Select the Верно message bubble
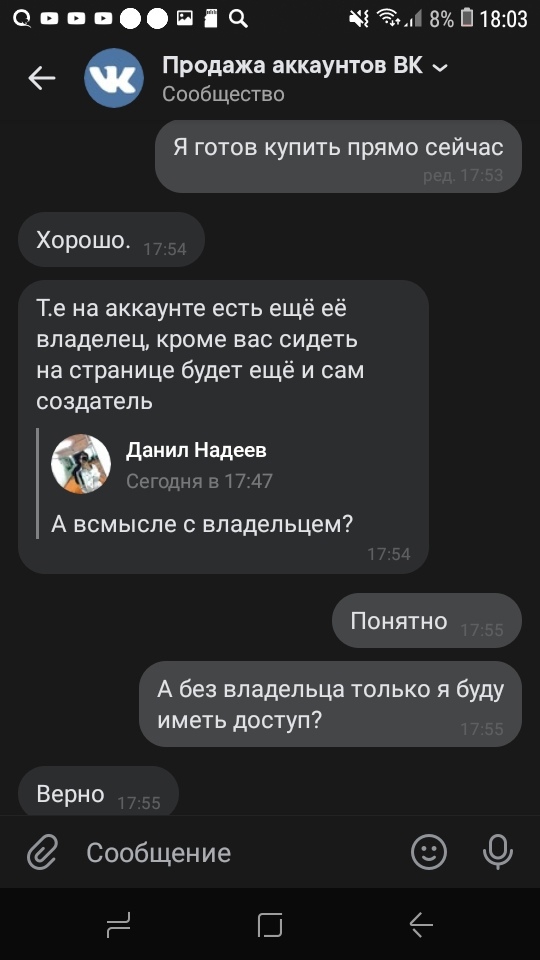 pyautogui.click(x=99, y=793)
